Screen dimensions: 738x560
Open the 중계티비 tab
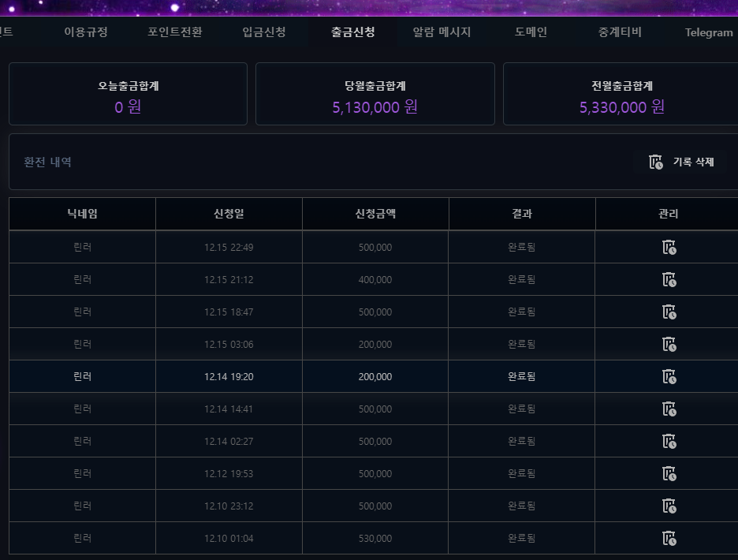pos(620,32)
